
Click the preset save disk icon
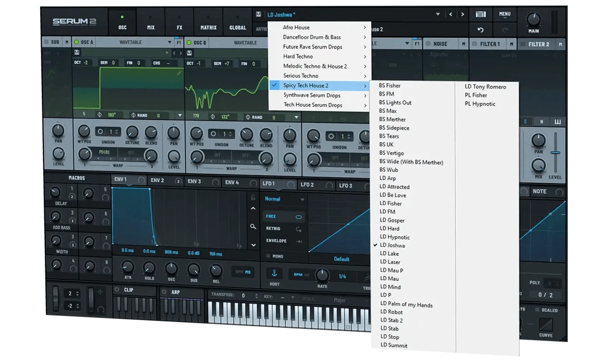tap(259, 15)
